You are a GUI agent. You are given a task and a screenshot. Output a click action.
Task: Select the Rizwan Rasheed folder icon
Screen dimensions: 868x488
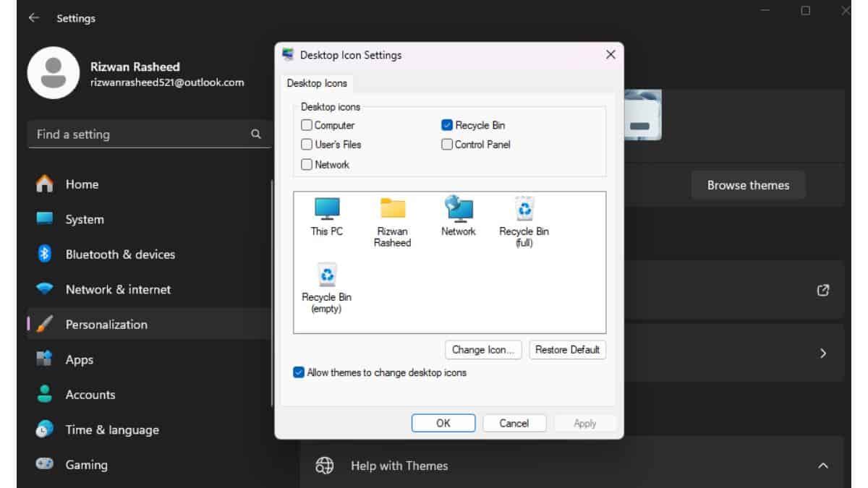point(392,210)
